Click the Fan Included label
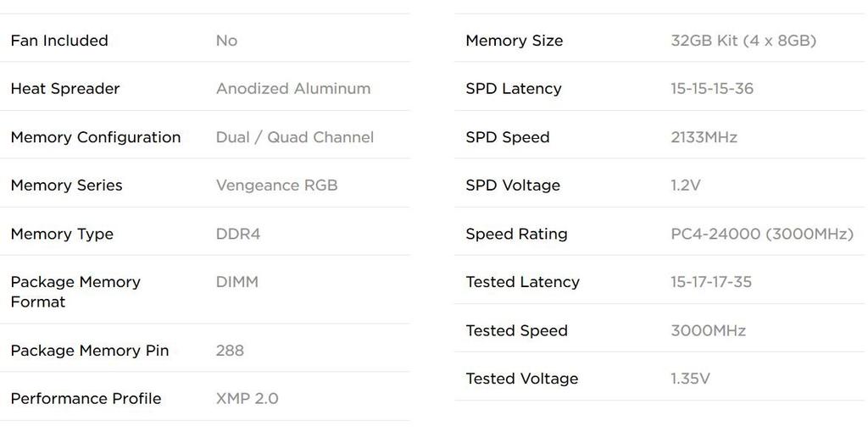 pyautogui.click(x=59, y=41)
